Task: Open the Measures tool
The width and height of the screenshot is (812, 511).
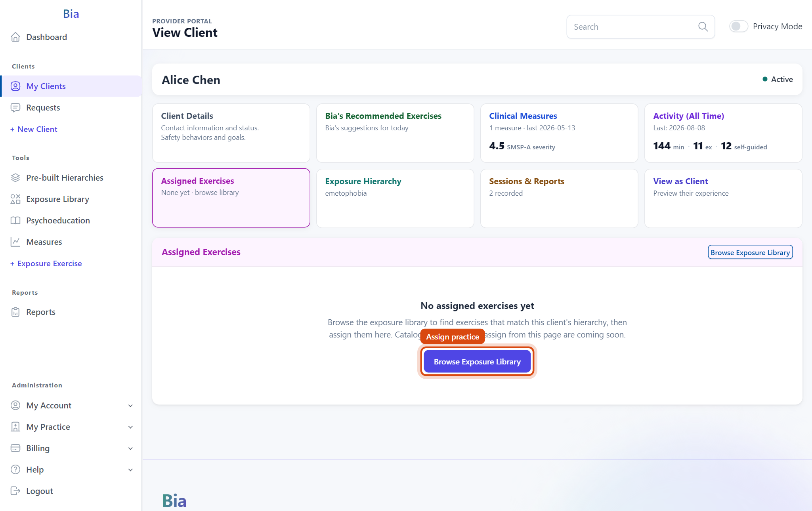Action: (71, 242)
